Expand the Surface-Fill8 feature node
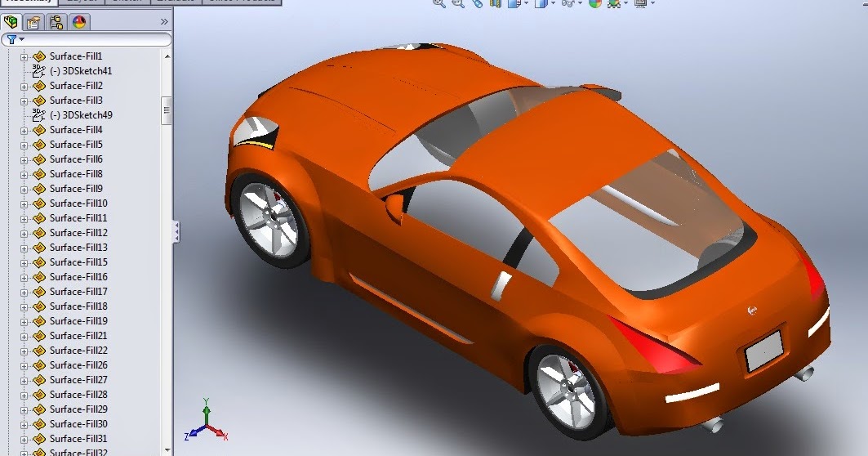The width and height of the screenshot is (868, 456). (24, 175)
